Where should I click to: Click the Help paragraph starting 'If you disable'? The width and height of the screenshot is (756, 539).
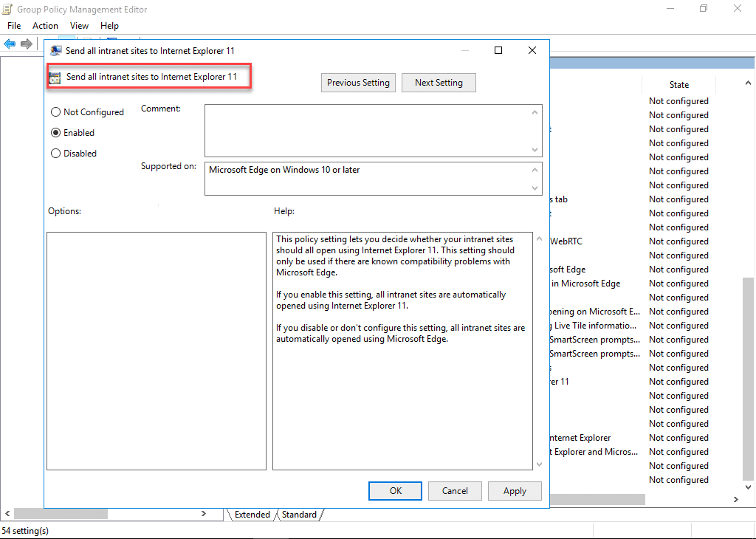pyautogui.click(x=401, y=333)
